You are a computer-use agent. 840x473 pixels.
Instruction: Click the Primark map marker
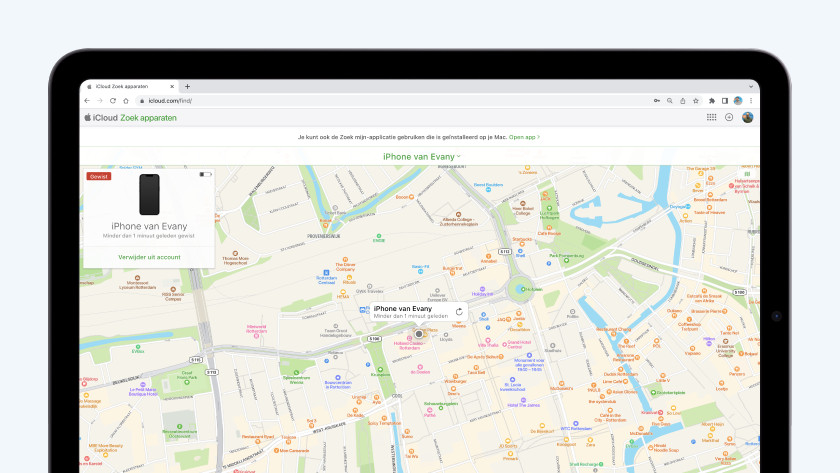510,454
